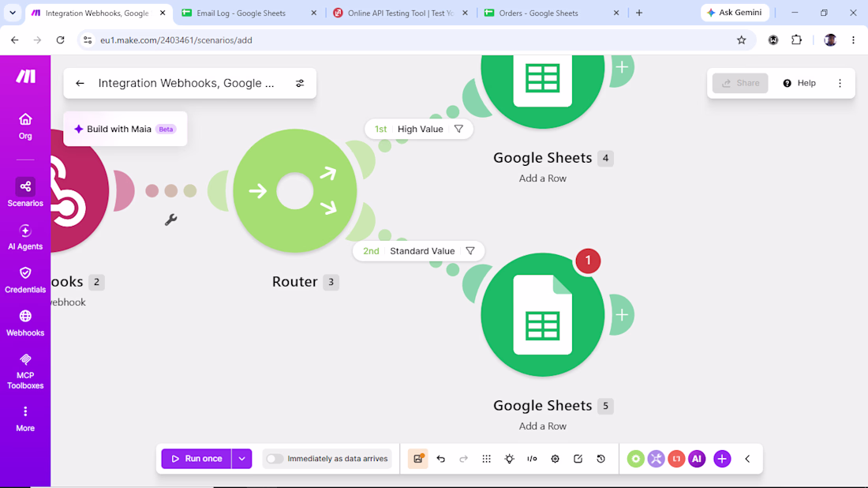Image resolution: width=868 pixels, height=488 pixels.
Task: Open the three-dot menu beside Help
Action: pos(840,83)
